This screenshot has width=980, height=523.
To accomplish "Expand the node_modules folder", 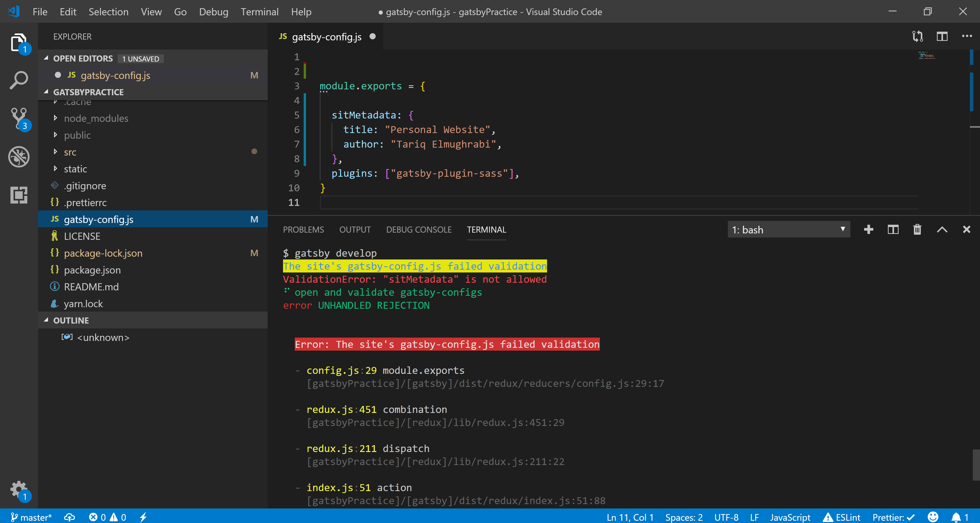I will (x=96, y=118).
